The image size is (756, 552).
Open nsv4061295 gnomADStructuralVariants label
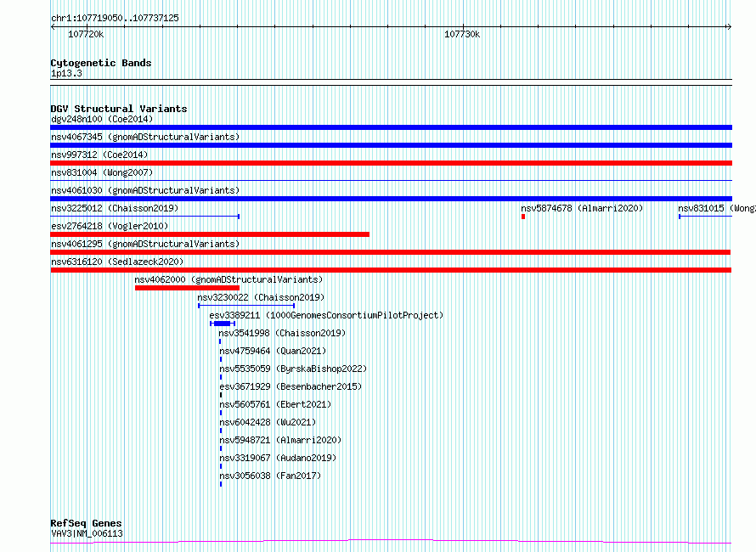pyautogui.click(x=145, y=244)
